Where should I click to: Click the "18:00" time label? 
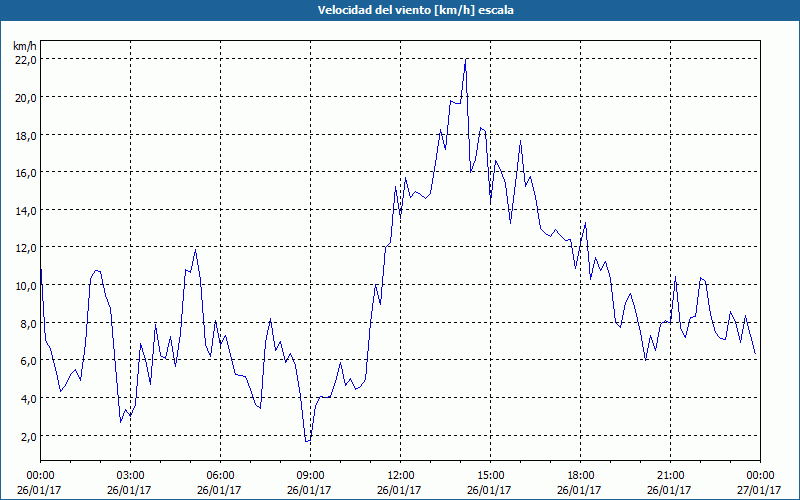click(581, 476)
